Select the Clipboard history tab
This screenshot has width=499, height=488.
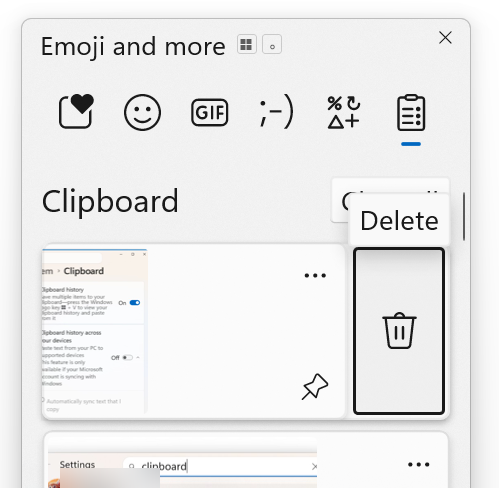tap(411, 113)
